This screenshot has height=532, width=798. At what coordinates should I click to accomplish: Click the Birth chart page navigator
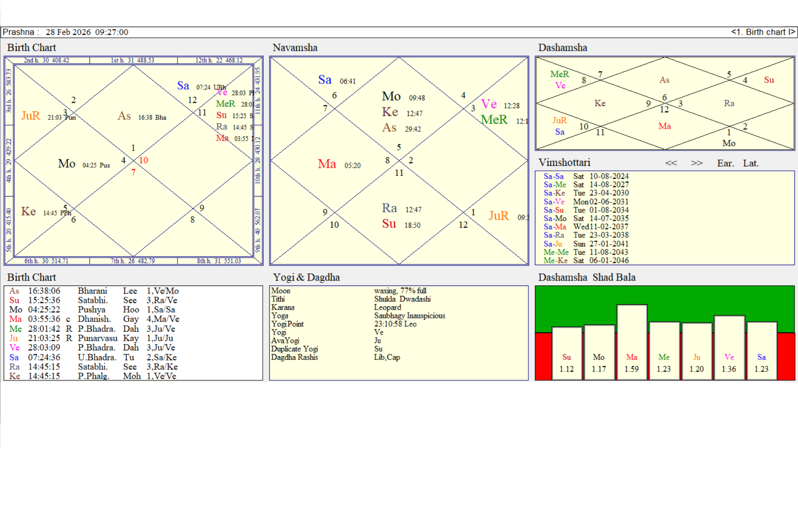[763, 32]
